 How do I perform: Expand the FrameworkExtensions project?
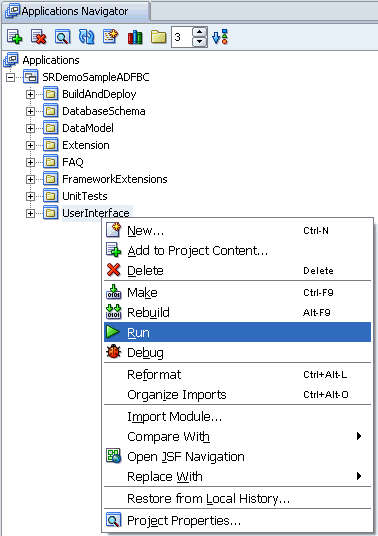[30, 179]
